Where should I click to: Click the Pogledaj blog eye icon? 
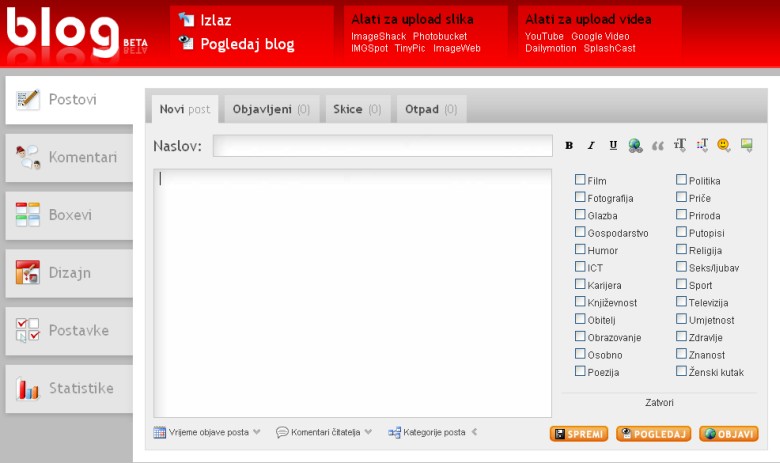[186, 43]
